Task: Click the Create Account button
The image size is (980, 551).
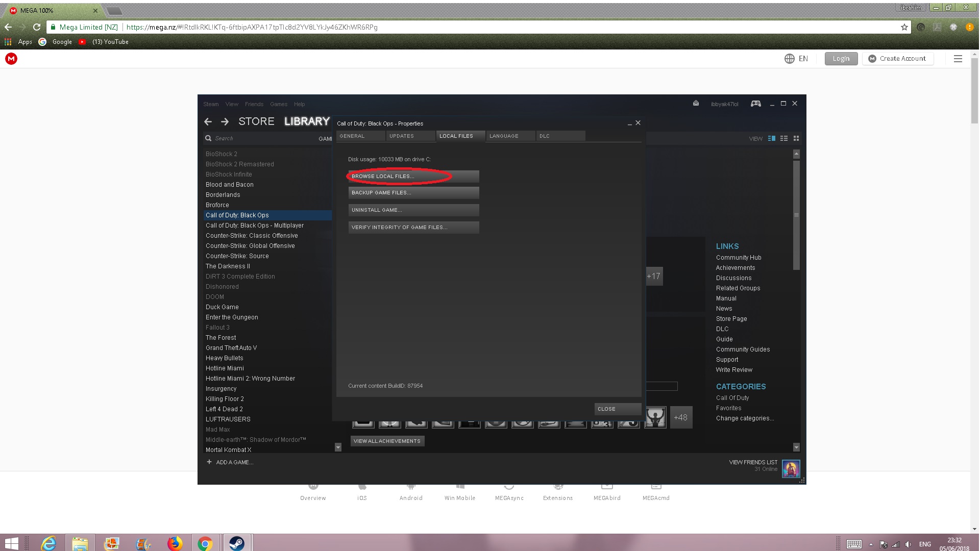Action: (x=898, y=59)
